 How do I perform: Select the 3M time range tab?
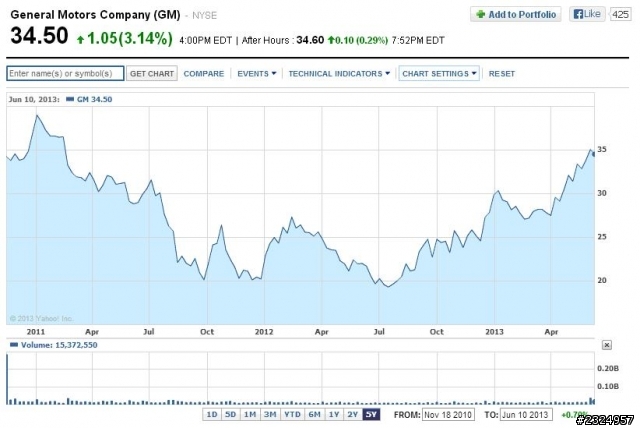(270, 415)
